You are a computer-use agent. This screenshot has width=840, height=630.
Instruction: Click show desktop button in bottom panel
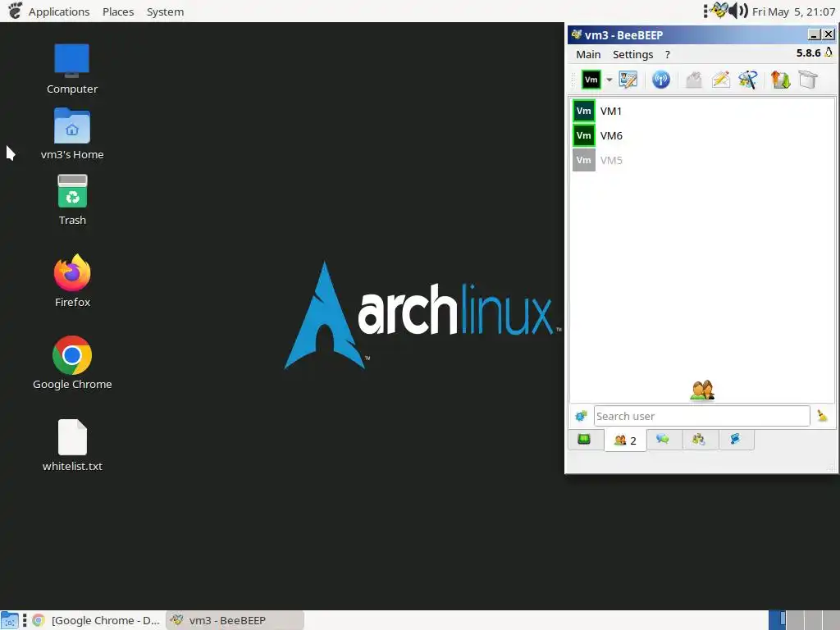10,620
